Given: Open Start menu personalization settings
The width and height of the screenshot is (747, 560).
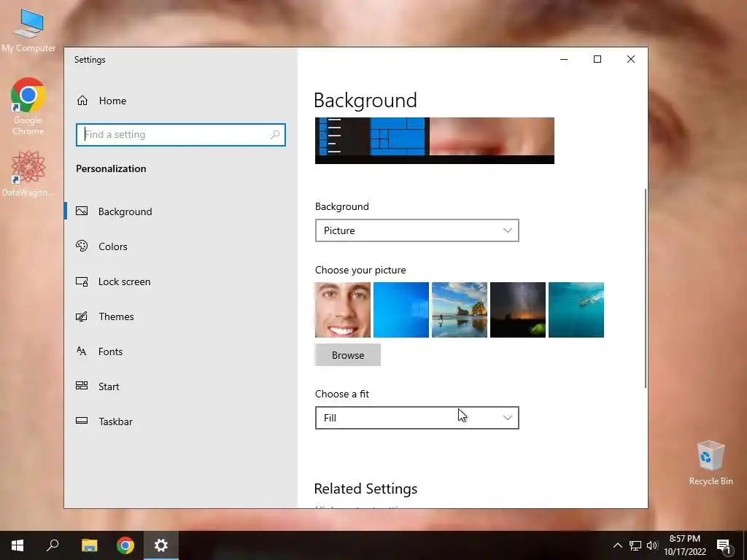Looking at the screenshot, I should click(181, 386).
